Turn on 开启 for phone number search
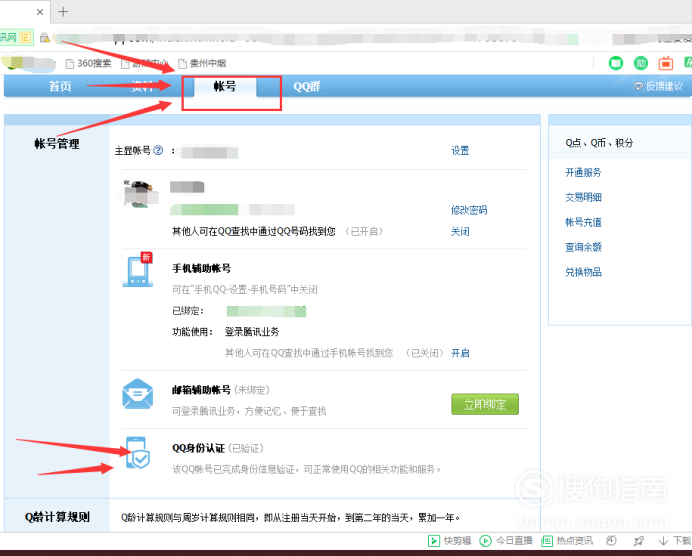Screen dimensions: 692x556 click(x=460, y=353)
